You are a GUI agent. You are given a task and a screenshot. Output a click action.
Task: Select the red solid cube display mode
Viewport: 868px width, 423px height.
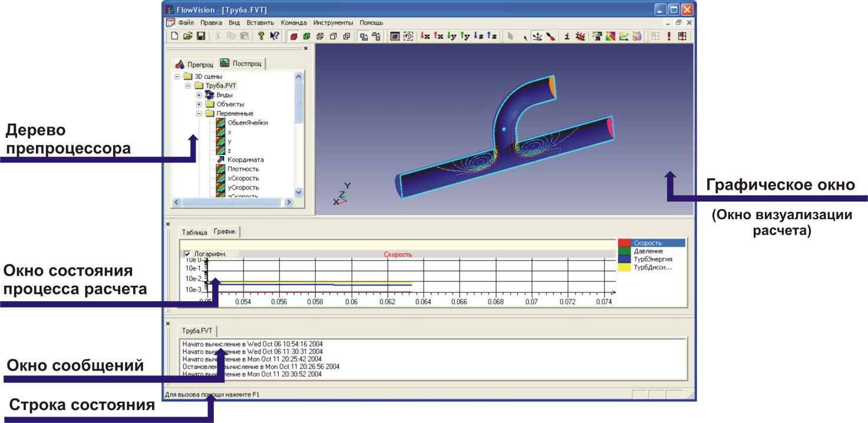tap(293, 36)
